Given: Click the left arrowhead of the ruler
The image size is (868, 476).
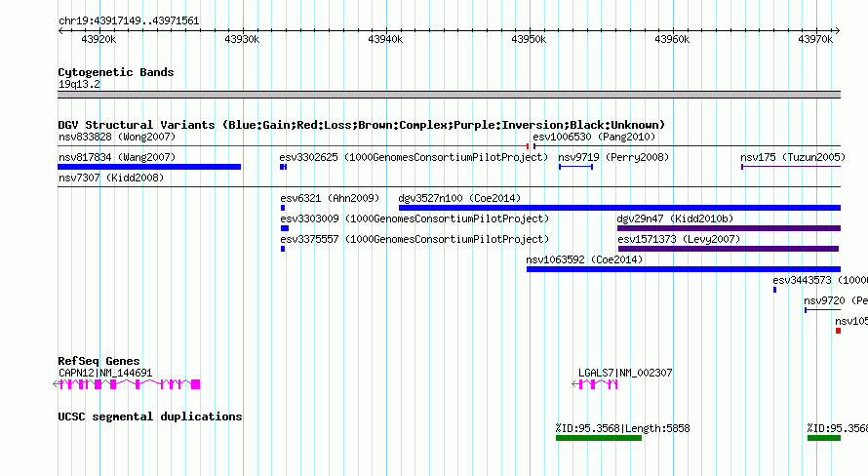Looking at the screenshot, I should tap(60, 31).
